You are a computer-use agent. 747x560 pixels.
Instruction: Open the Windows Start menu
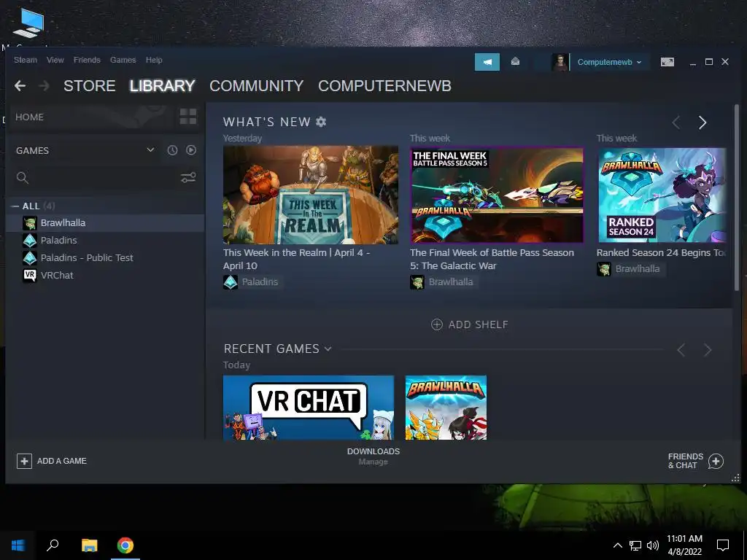coord(18,545)
